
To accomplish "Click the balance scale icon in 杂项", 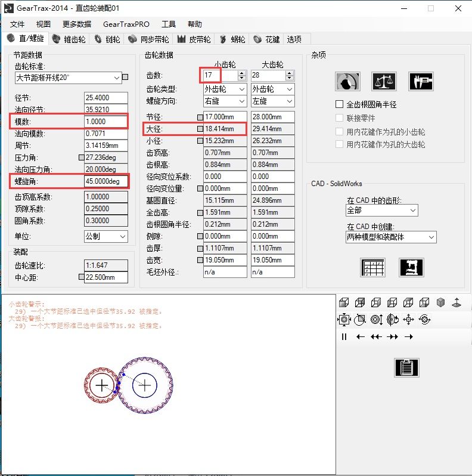I will tap(384, 81).
